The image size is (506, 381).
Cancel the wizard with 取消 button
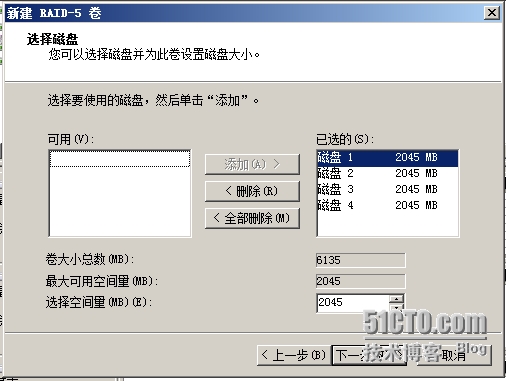(x=454, y=355)
